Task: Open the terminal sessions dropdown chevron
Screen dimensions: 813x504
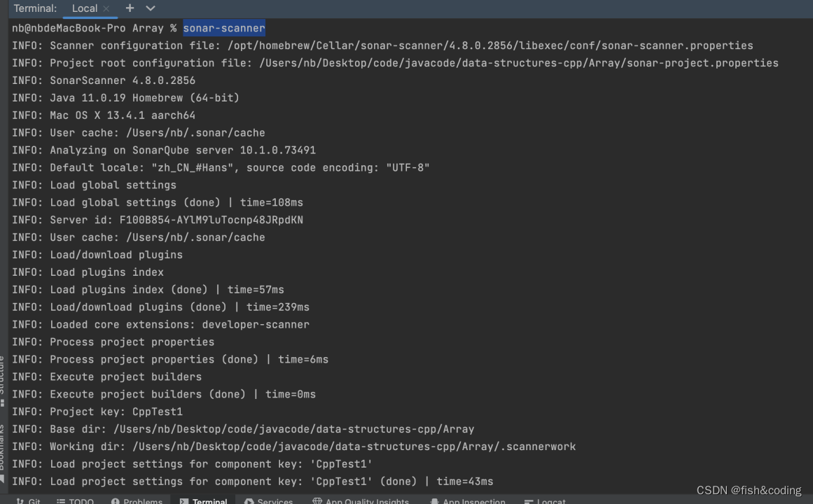Action: 149,9
